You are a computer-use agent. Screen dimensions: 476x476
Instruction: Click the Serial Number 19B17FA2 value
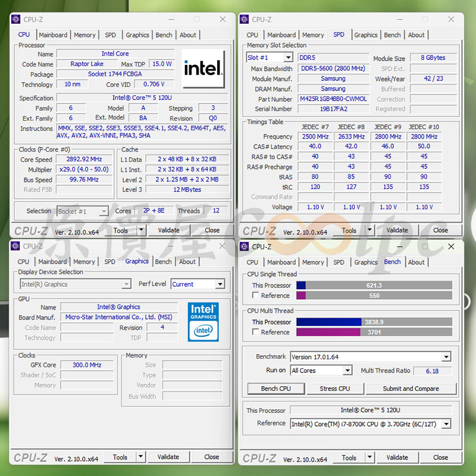point(333,109)
